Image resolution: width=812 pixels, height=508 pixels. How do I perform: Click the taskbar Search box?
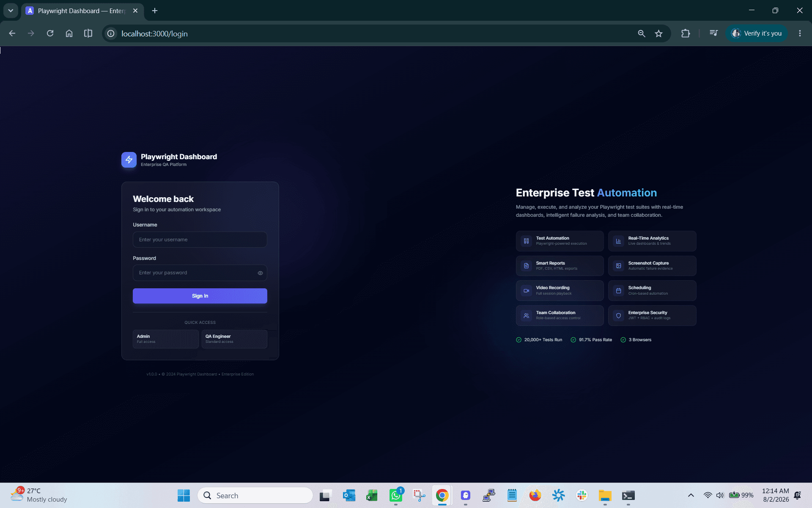255,495
